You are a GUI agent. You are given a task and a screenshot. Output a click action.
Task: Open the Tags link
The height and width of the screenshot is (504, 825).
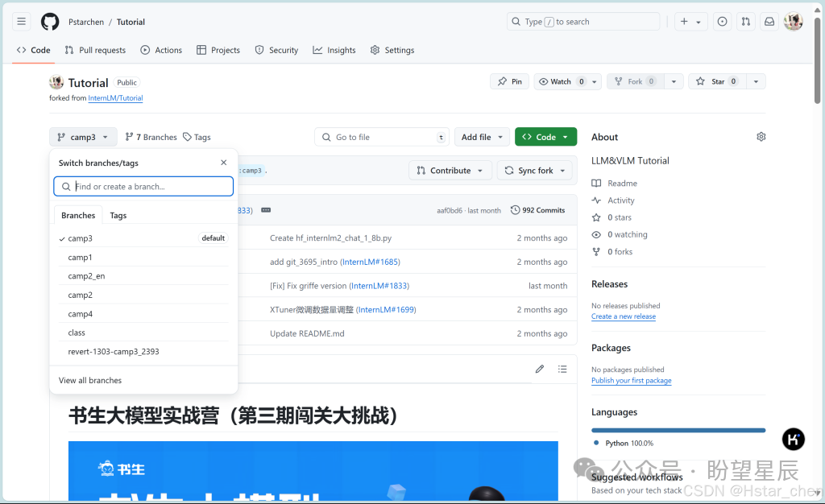tap(197, 137)
